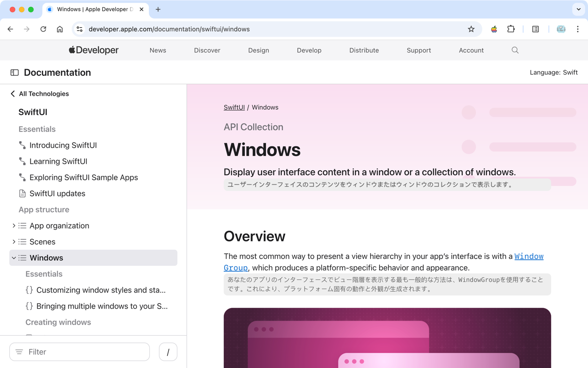Screen dimensions: 588x368
Task: Click the Creating windows heading
Action: point(58,322)
